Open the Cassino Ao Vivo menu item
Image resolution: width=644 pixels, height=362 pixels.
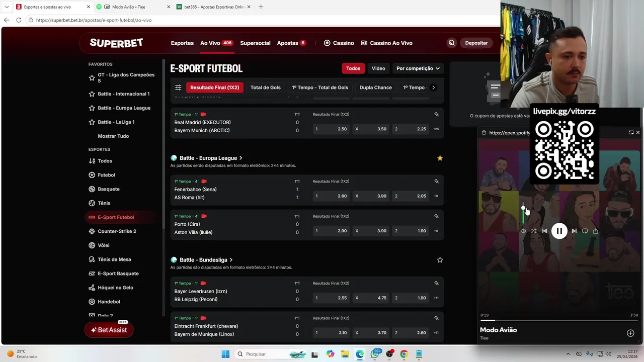point(386,43)
